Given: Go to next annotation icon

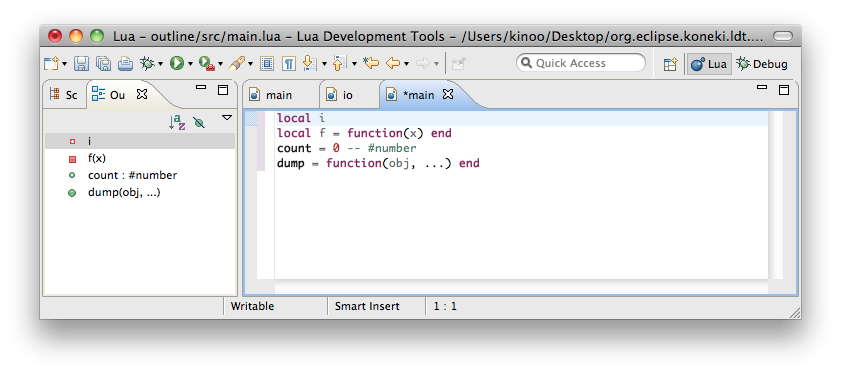Looking at the screenshot, I should pos(309,63).
